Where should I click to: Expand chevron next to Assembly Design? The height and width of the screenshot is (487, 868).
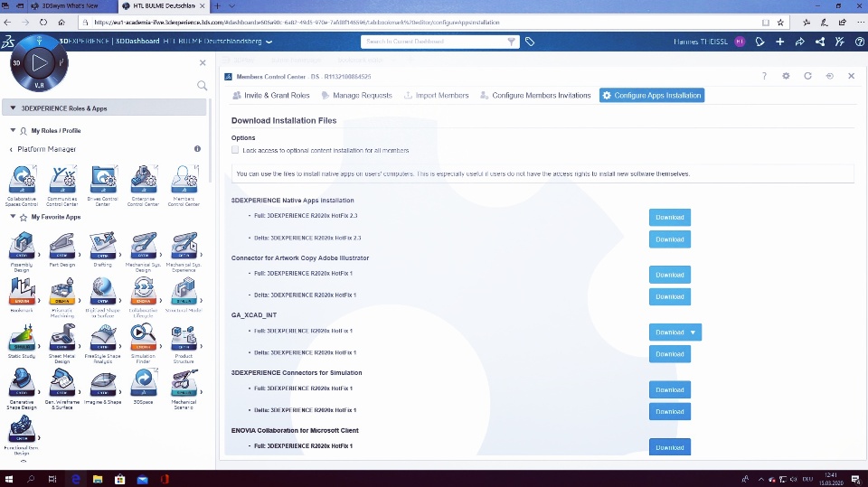[x=39, y=255]
